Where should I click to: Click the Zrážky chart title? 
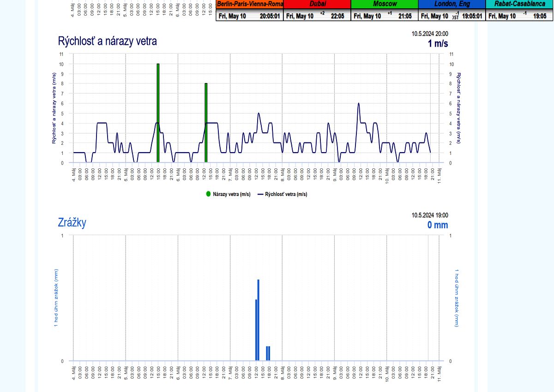72,223
